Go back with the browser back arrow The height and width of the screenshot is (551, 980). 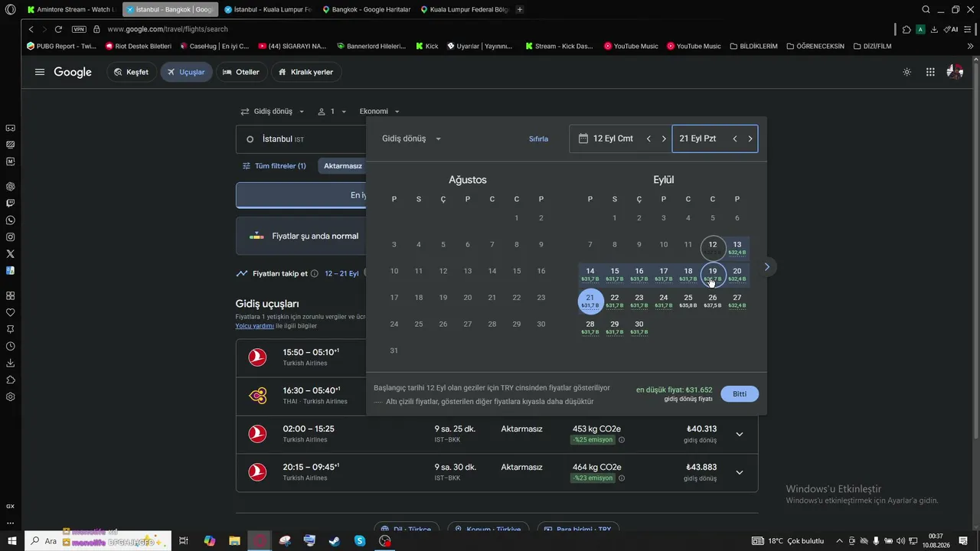31,29
